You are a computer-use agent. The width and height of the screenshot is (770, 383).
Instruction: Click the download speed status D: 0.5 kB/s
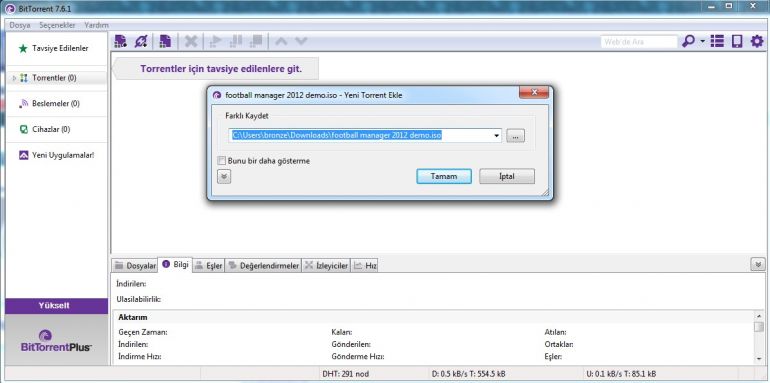[x=469, y=374]
